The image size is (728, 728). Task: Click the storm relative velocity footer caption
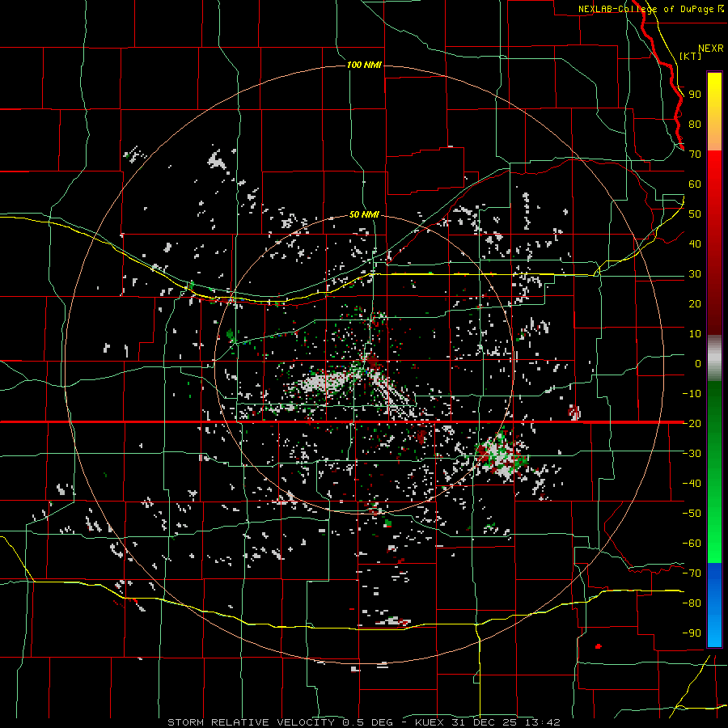pos(364,722)
